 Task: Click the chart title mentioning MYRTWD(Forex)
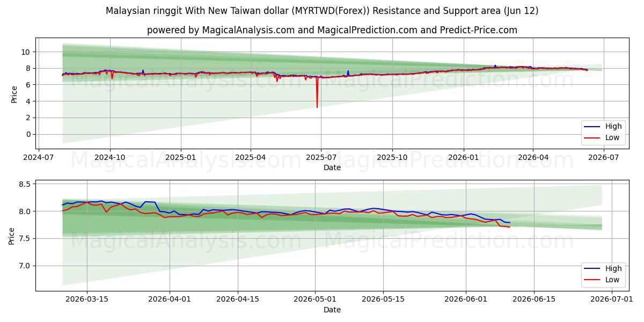click(x=322, y=11)
